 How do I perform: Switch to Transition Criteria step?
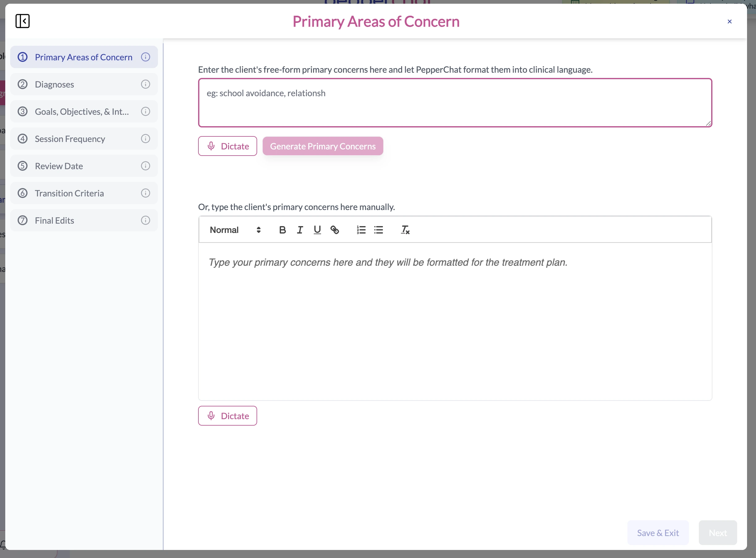69,193
